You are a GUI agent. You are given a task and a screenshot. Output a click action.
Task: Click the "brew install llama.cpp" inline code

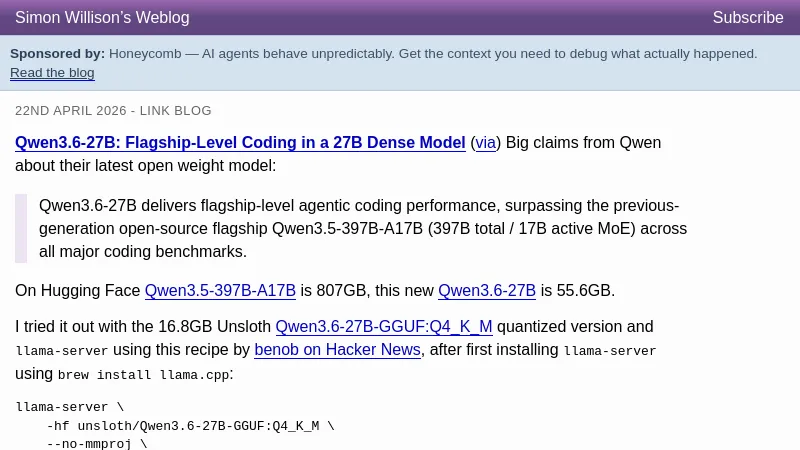tap(144, 375)
